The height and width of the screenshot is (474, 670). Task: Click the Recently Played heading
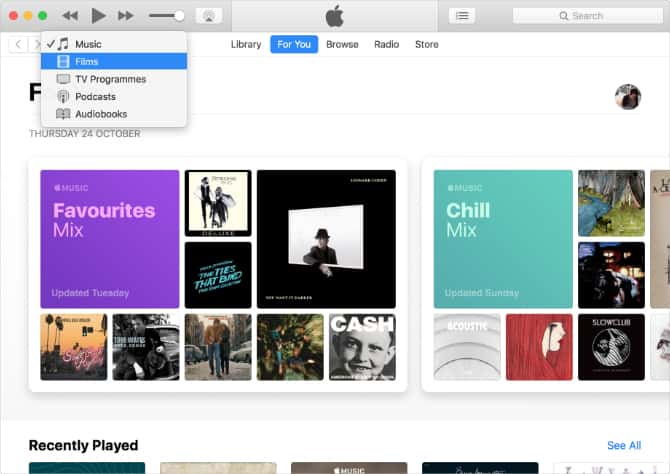pyautogui.click(x=83, y=445)
